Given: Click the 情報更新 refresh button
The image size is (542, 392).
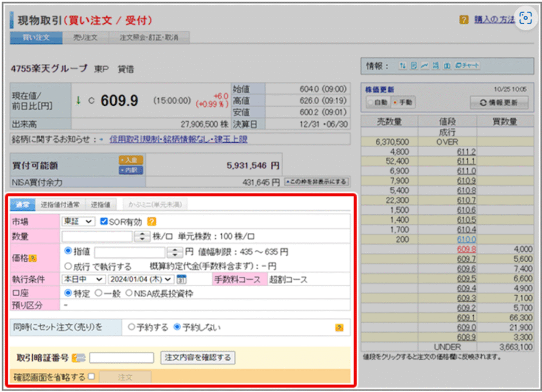Looking at the screenshot, I should [x=499, y=103].
